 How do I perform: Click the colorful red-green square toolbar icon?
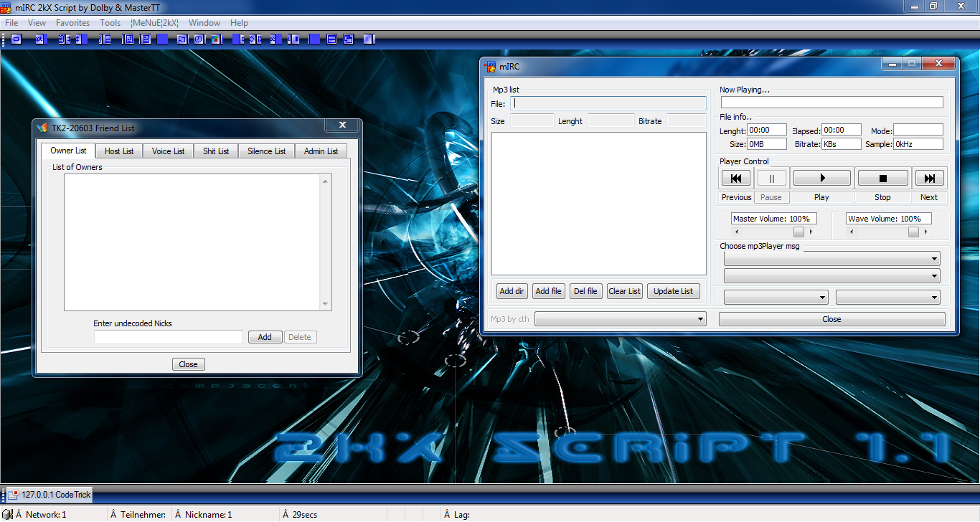click(x=217, y=39)
